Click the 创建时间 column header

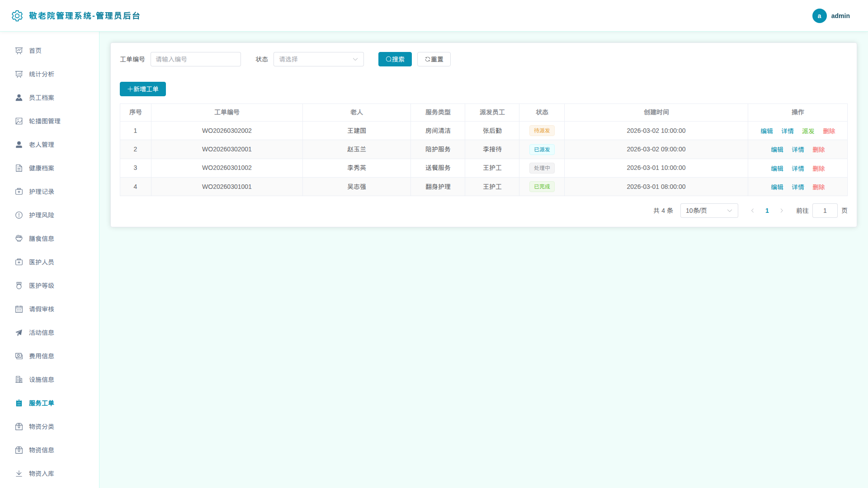click(656, 112)
